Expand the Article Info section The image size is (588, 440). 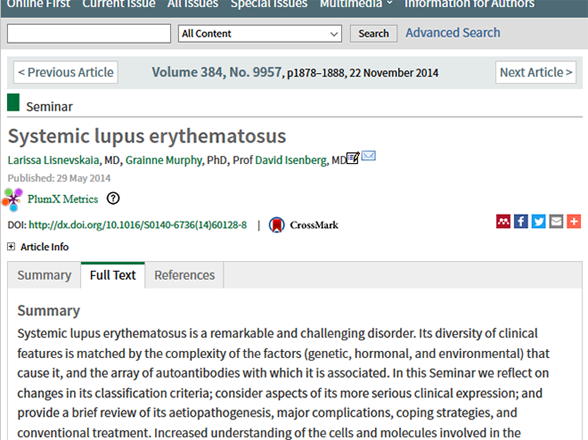point(11,246)
